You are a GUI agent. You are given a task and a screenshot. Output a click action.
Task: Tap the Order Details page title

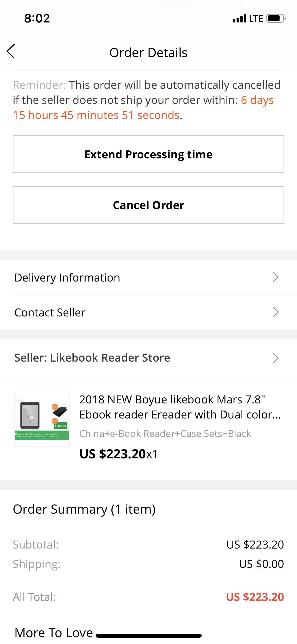click(148, 53)
